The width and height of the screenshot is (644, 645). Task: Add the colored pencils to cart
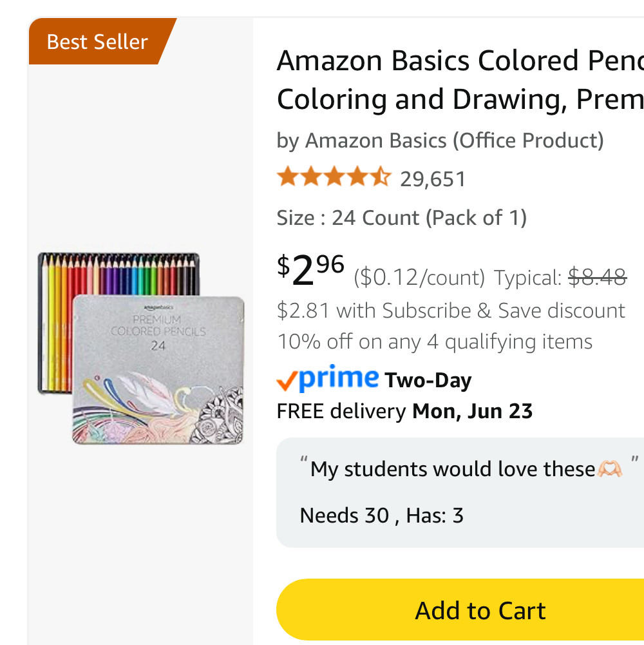click(x=460, y=610)
